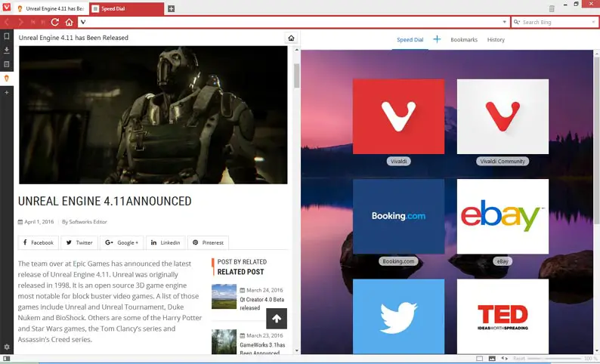Click the Qt Creator post thumbnail image
The image size is (600, 364).
[x=224, y=296]
